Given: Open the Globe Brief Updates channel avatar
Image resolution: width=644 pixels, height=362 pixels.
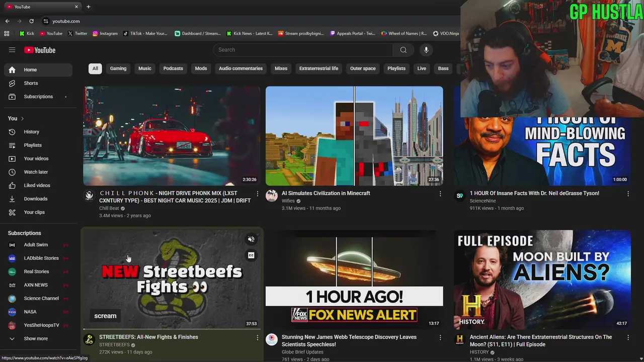Looking at the screenshot, I should 272,339.
